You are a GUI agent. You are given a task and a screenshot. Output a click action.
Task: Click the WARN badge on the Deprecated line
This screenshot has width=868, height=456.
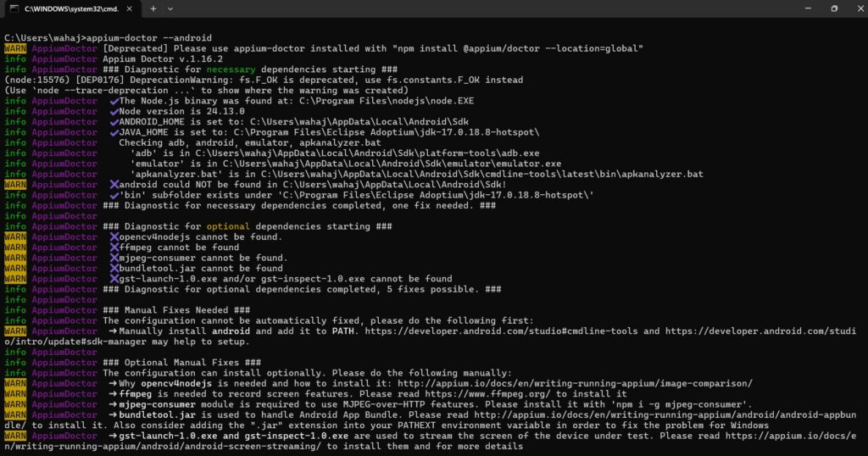point(14,49)
